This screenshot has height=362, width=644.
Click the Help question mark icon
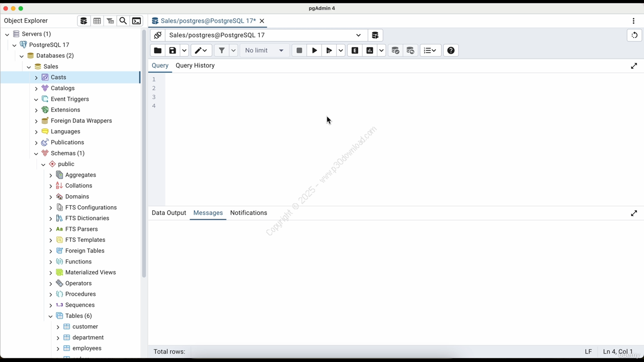click(x=451, y=50)
